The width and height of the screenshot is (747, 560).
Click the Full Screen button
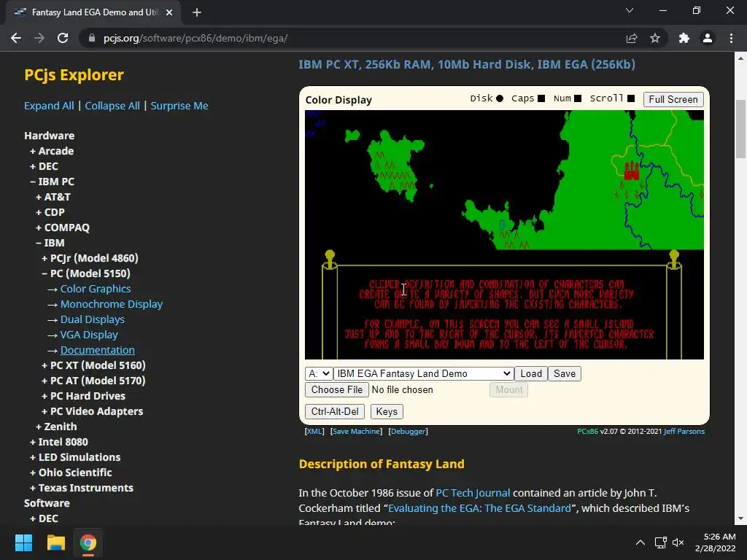coord(673,99)
